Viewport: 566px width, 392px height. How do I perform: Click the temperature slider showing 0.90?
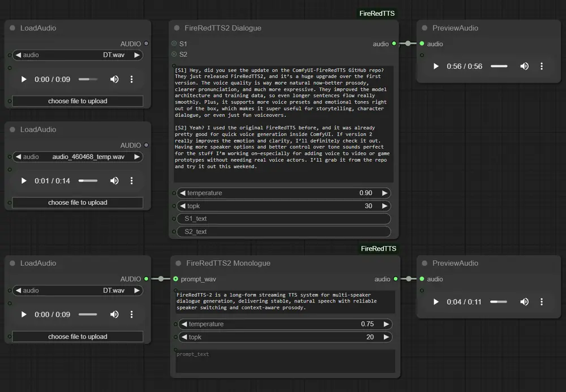(283, 193)
